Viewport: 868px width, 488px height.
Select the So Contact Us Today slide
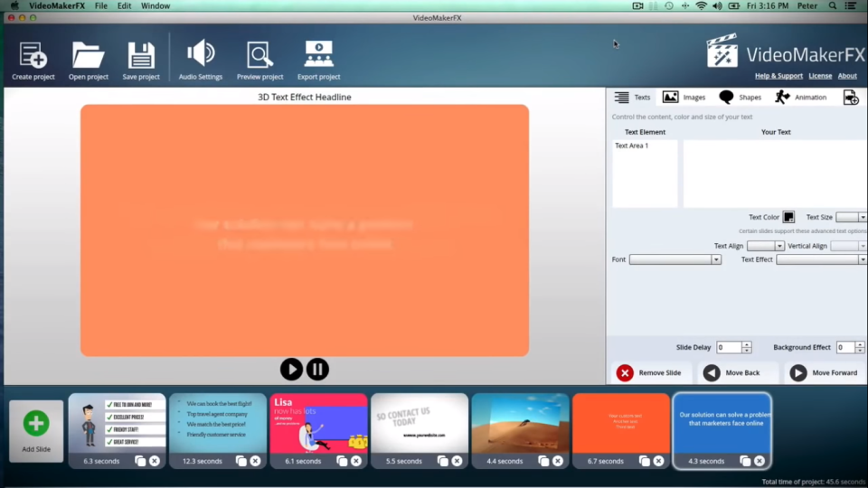point(419,423)
